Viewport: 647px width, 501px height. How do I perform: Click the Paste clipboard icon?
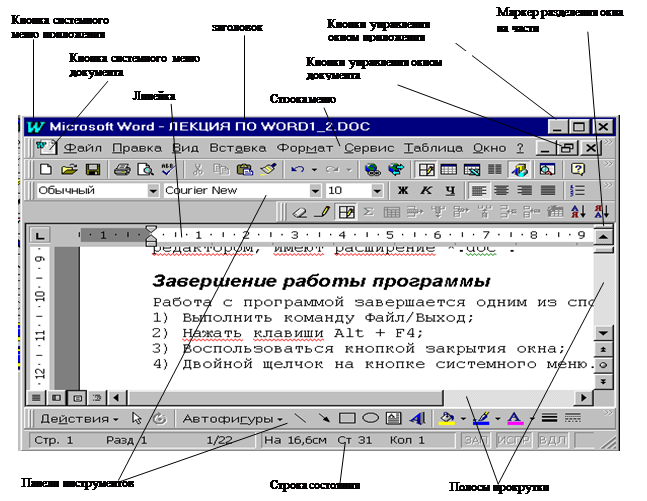(x=244, y=170)
